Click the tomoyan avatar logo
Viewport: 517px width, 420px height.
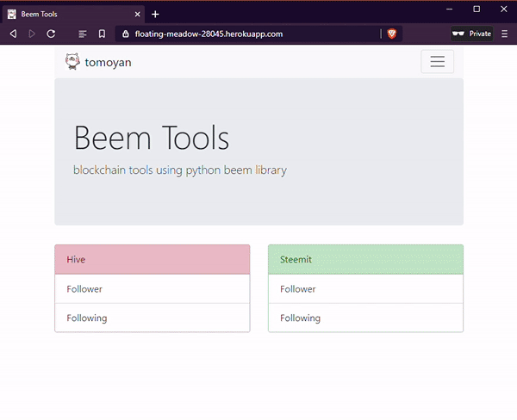[x=72, y=62]
